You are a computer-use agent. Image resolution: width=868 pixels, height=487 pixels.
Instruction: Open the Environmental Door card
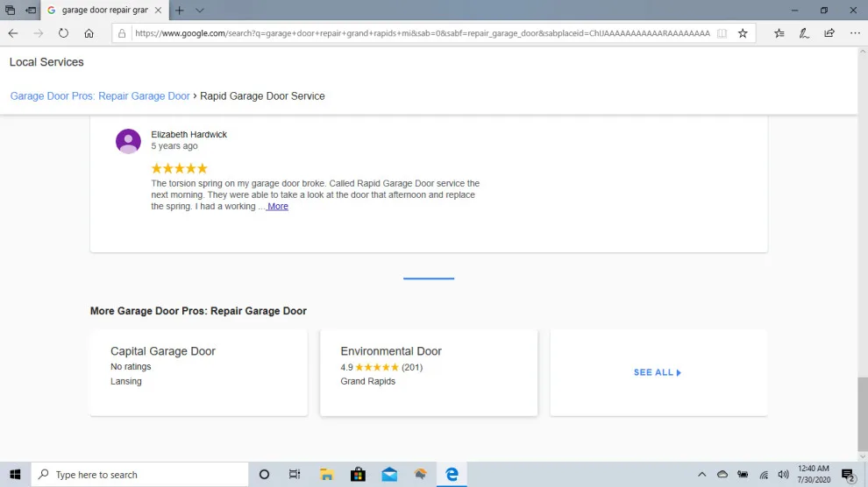(x=429, y=372)
